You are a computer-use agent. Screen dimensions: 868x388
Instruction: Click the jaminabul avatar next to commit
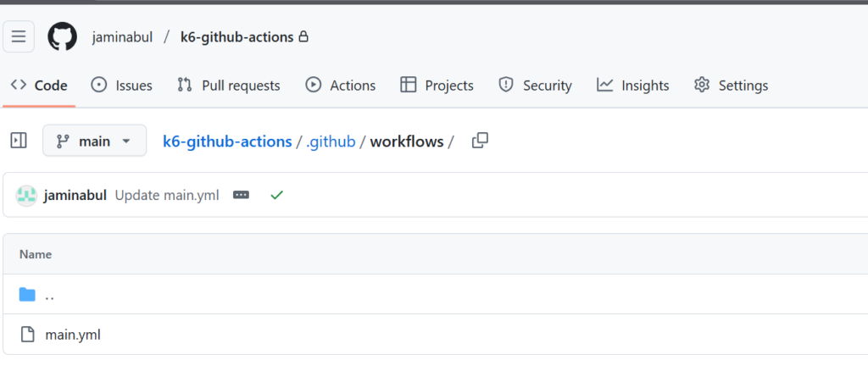(26, 195)
